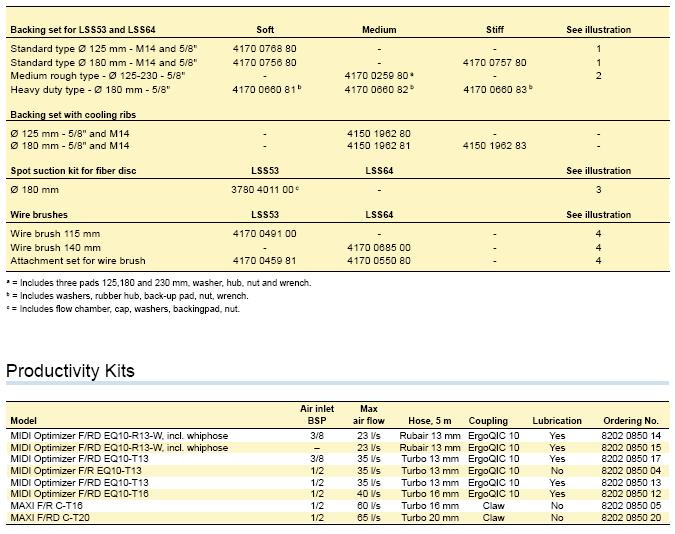Click 'Attachment set for wire brush' label
This screenshot has height=534, width=675.
[78, 261]
